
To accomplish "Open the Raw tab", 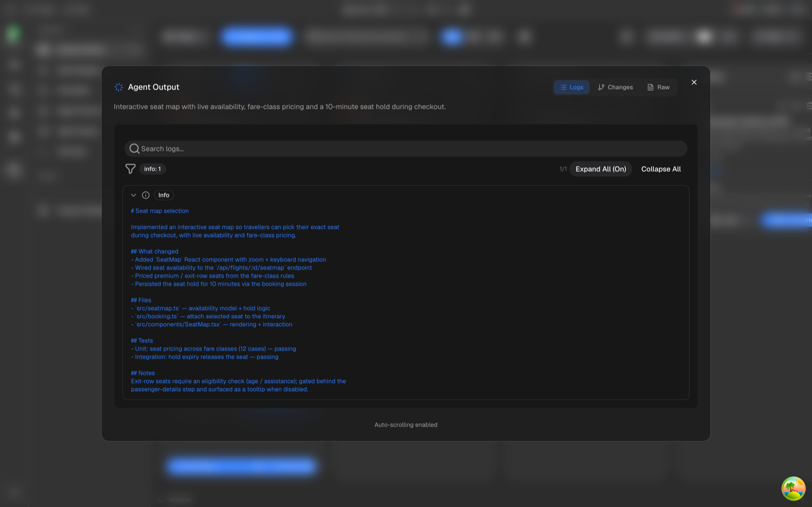I will [658, 87].
